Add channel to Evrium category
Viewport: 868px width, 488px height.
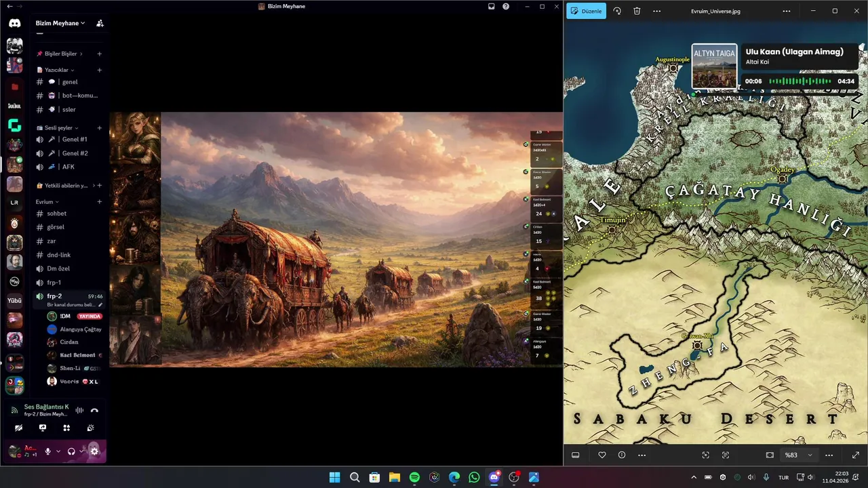100,201
